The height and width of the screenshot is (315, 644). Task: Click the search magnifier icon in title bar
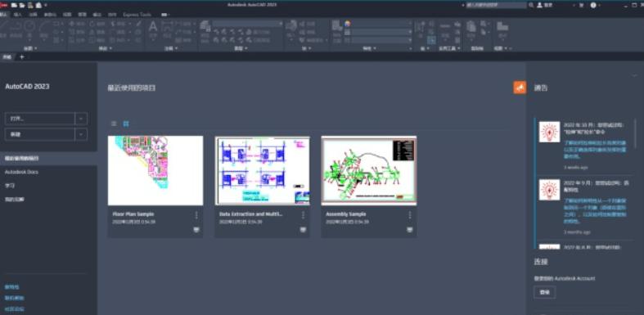pyautogui.click(x=531, y=5)
